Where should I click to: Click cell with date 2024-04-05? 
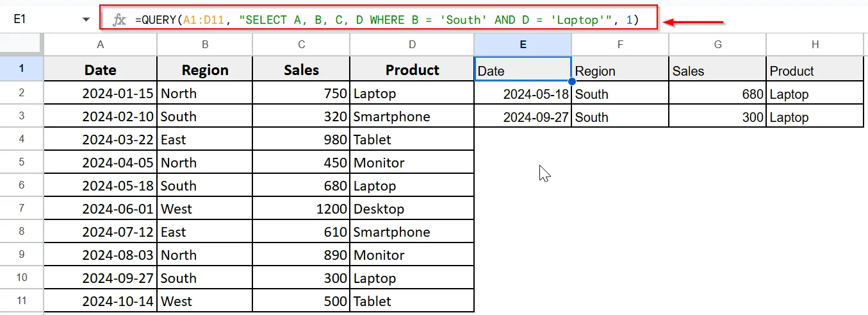(101, 162)
